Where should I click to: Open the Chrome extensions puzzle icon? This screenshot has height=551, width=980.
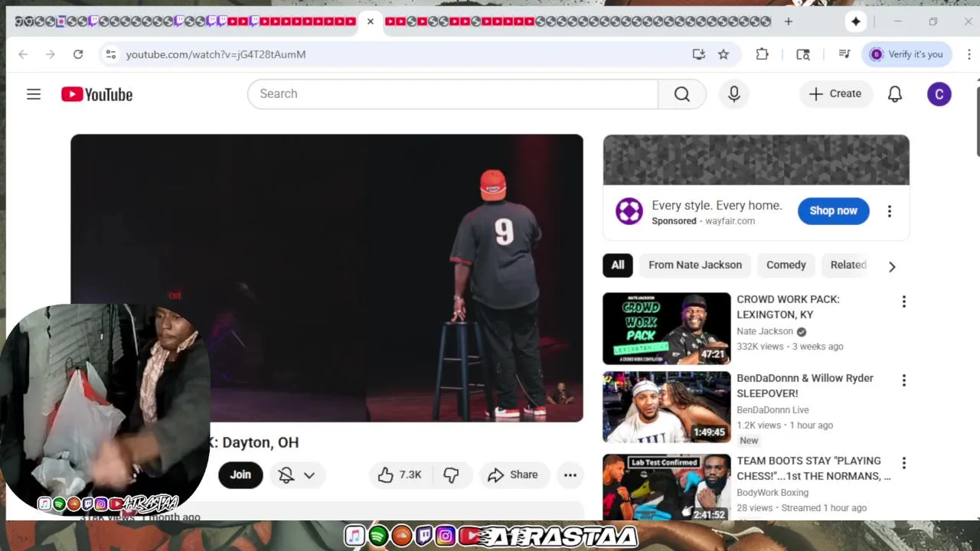(x=762, y=54)
